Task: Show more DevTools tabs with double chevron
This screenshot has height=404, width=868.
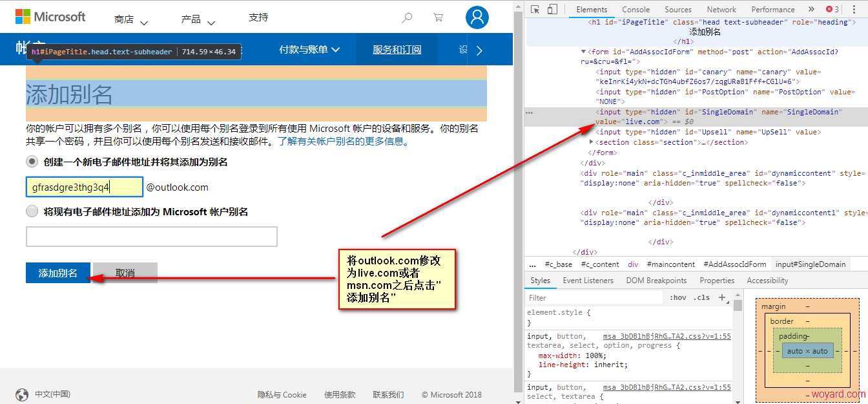Action: [x=811, y=9]
